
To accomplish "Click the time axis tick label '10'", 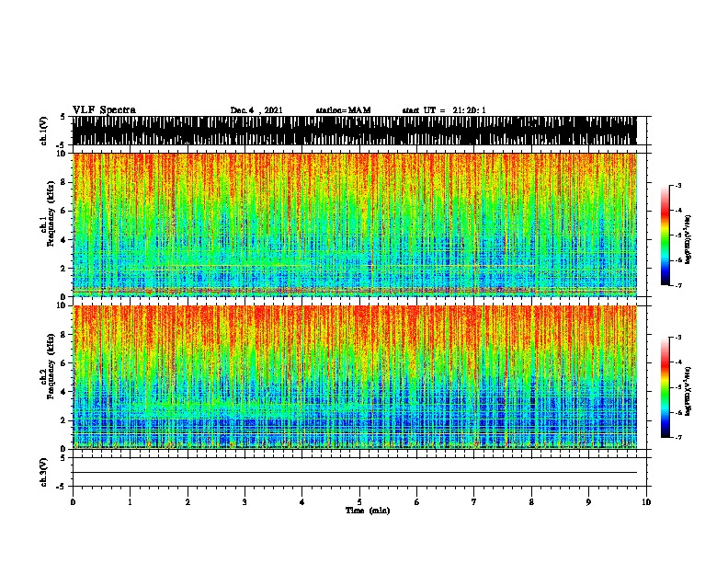I will [x=646, y=502].
